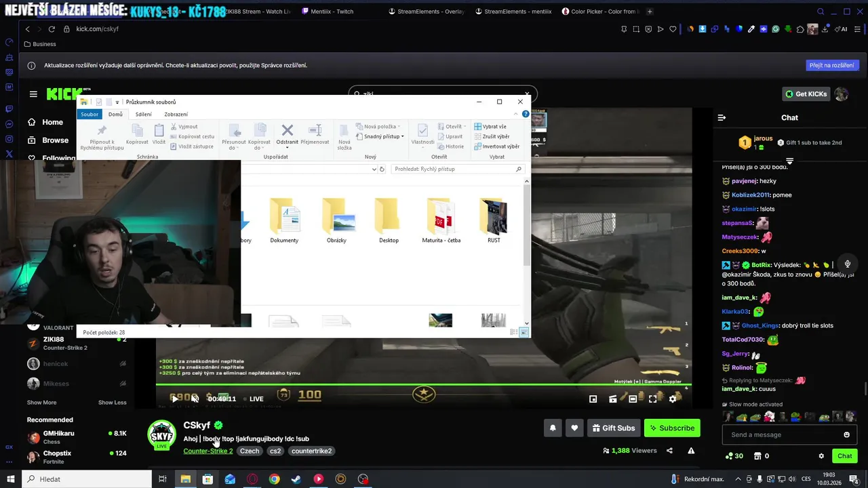Open the Kick hamburger sidebar menu
Image resolution: width=868 pixels, height=488 pixels.
click(x=33, y=94)
